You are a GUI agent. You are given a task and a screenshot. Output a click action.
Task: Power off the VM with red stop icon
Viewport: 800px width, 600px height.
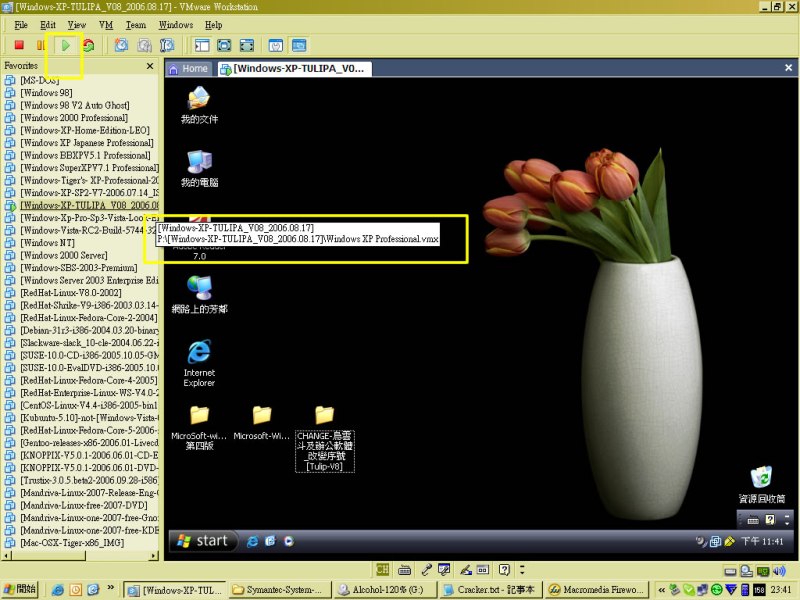pyautogui.click(x=19, y=45)
